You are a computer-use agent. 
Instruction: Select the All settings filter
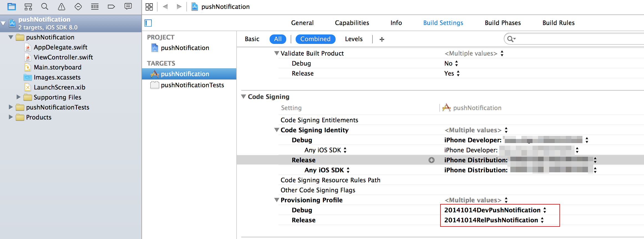(x=278, y=39)
